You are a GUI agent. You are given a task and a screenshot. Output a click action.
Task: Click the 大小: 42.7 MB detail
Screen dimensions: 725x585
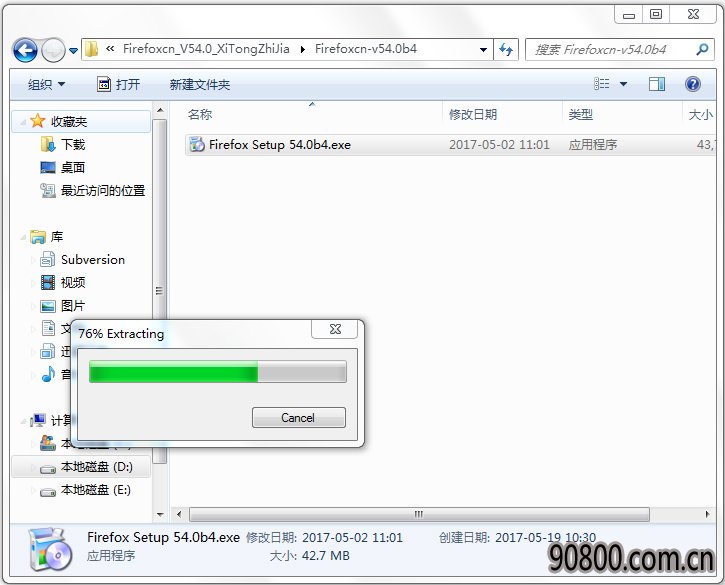point(310,555)
